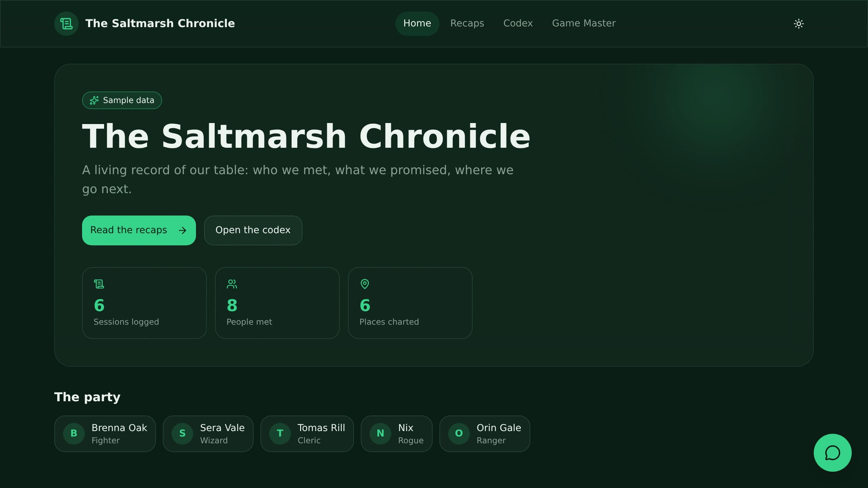Click the Tomas Rill name text

pyautogui.click(x=321, y=428)
